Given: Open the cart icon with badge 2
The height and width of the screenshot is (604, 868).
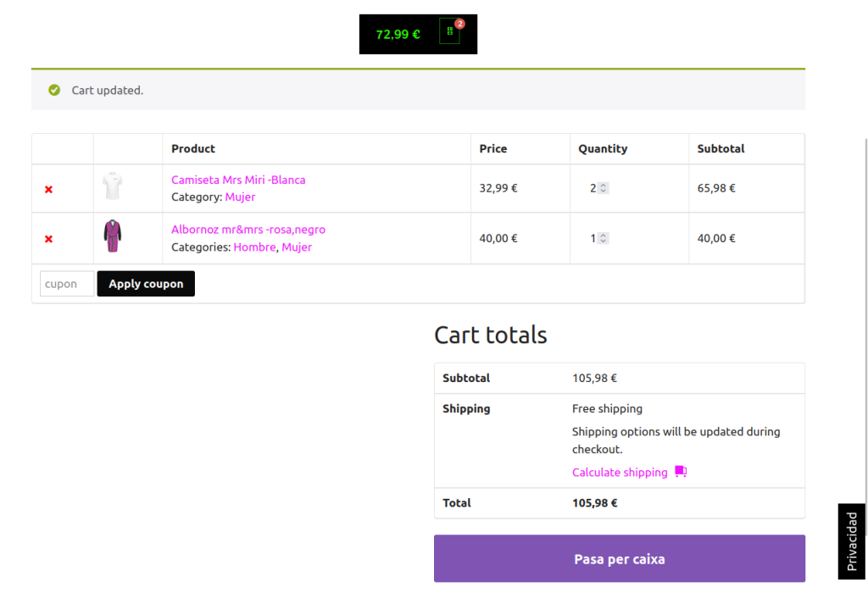Looking at the screenshot, I should [450, 32].
